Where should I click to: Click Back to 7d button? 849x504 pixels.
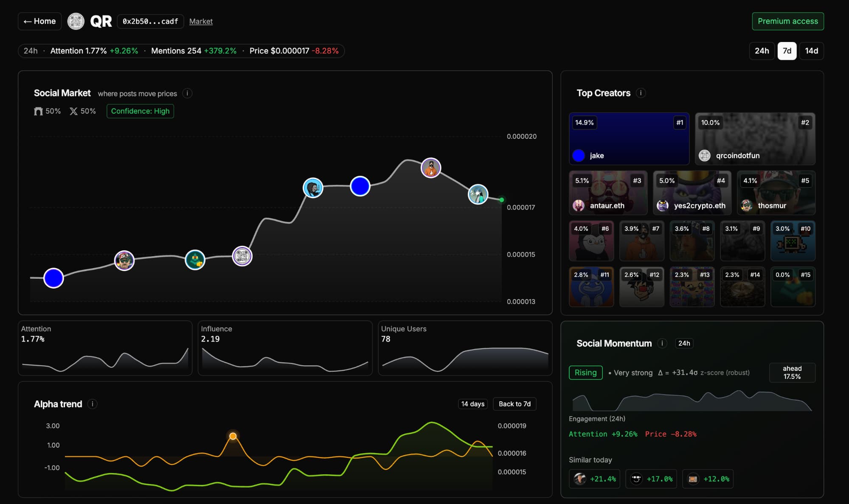(x=514, y=404)
